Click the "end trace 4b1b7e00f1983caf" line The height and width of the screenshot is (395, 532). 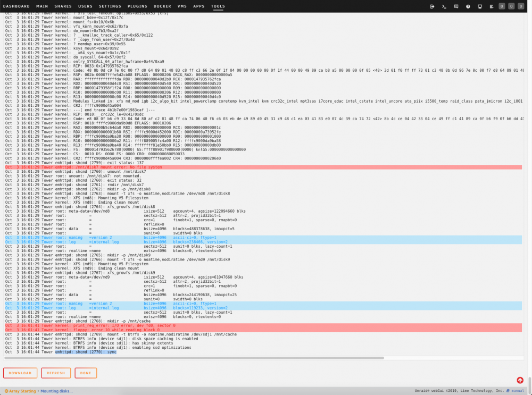tap(80, 110)
